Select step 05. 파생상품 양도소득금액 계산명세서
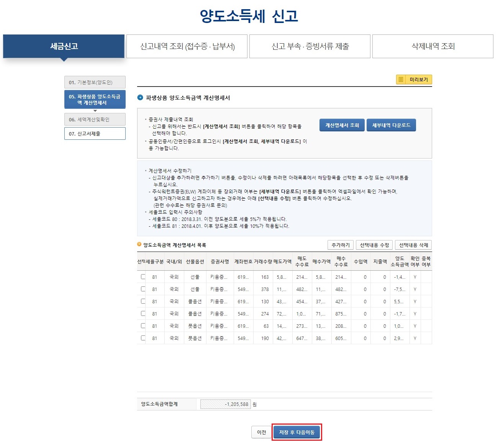This screenshot has height=448, width=498. click(95, 100)
